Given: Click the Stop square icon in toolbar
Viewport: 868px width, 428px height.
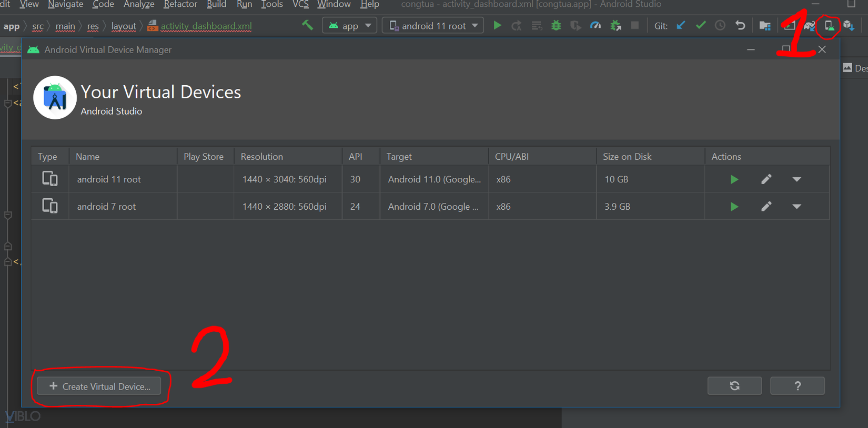Looking at the screenshot, I should 635,25.
